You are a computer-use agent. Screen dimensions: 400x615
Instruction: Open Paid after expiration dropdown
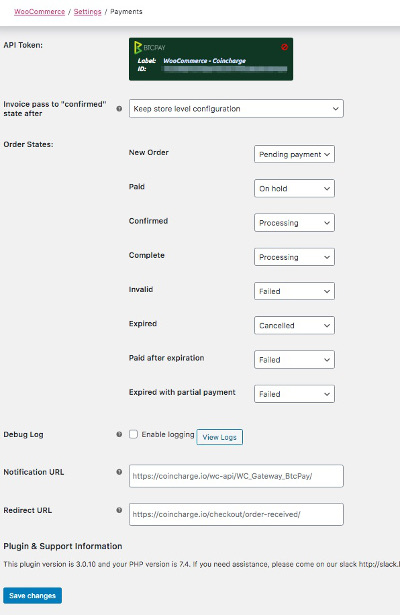294,360
